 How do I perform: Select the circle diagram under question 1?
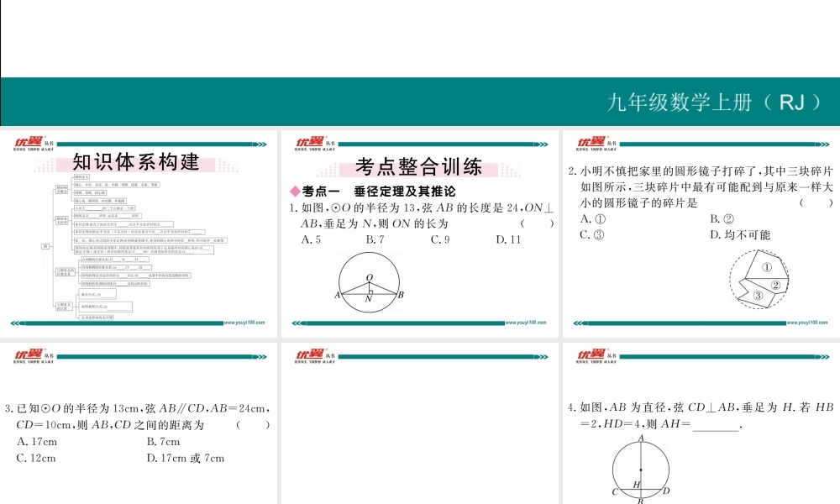[368, 281]
